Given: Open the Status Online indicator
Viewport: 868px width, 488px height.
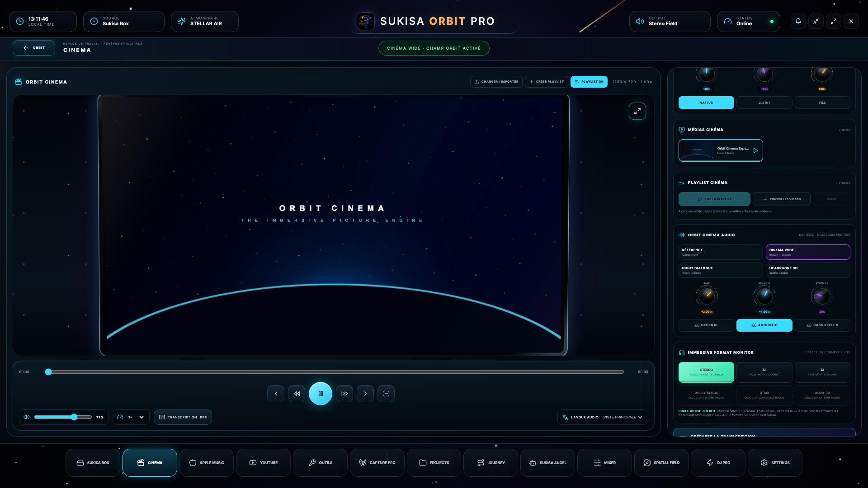Looking at the screenshot, I should pyautogui.click(x=749, y=21).
